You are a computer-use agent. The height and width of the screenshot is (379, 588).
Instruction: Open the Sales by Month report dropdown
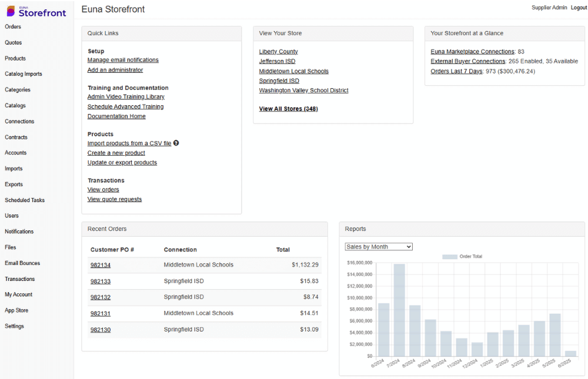378,247
